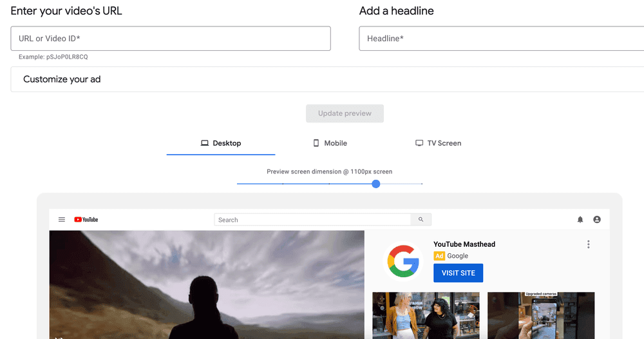Screen dimensions: 644x339
Task: Open the Upgraded cameras video thumbnail
Action: [541, 316]
